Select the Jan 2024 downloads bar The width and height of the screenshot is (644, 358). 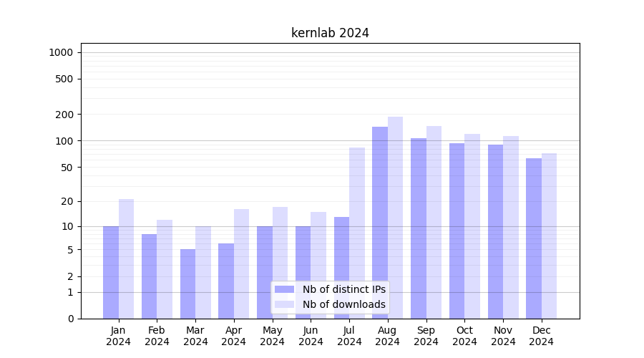(127, 258)
